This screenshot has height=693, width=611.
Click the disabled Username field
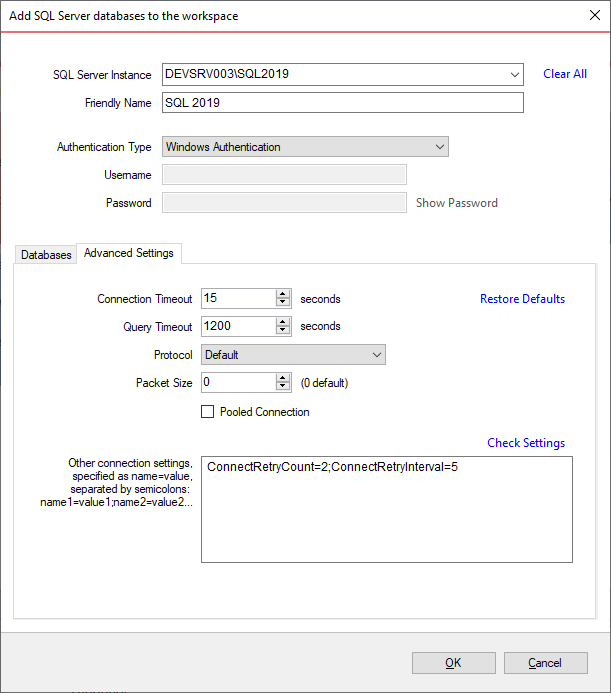(x=284, y=175)
